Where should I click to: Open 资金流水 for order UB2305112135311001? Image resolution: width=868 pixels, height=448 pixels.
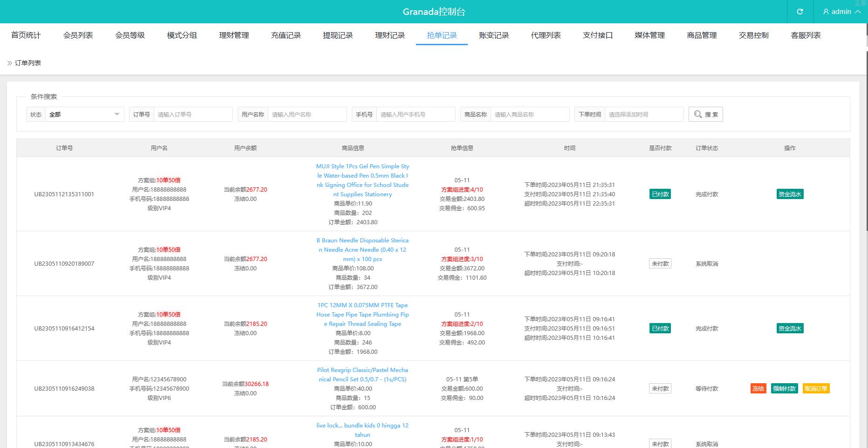point(790,194)
